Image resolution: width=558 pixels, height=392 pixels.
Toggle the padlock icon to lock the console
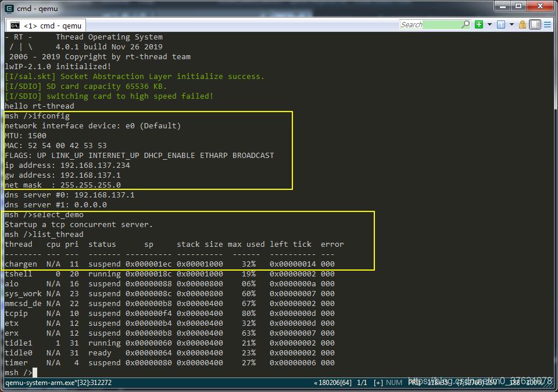[x=522, y=24]
